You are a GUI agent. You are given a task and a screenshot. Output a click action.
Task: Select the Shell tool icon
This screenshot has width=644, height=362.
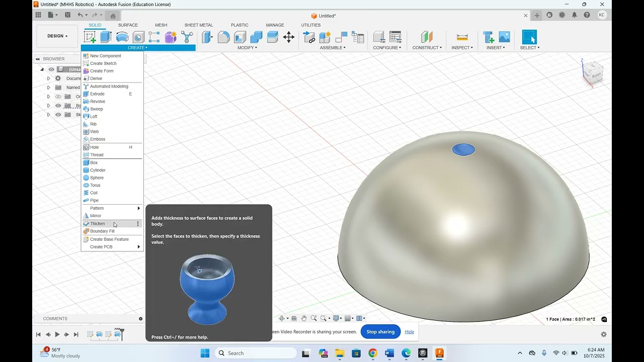tap(240, 37)
